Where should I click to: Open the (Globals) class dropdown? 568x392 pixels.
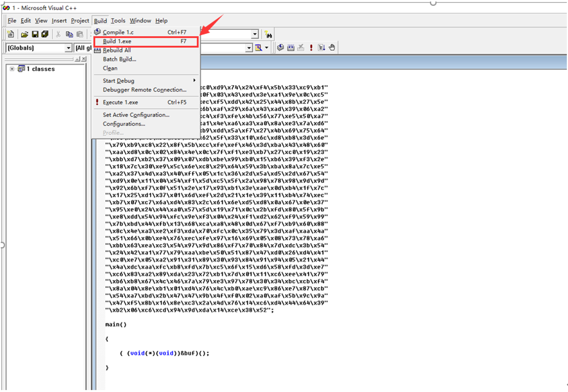(68, 48)
